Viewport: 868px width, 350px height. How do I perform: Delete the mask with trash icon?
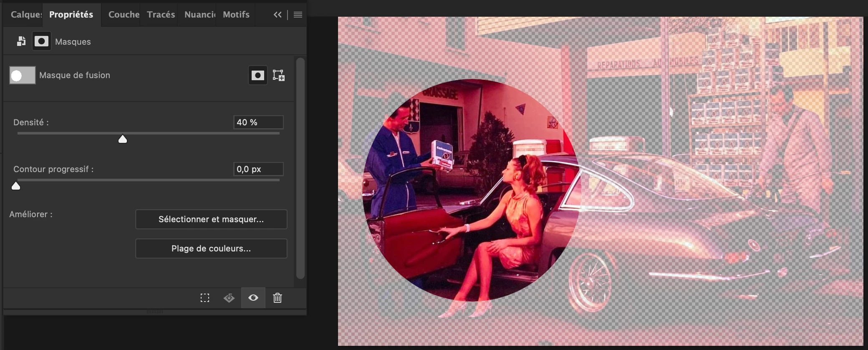tap(278, 298)
